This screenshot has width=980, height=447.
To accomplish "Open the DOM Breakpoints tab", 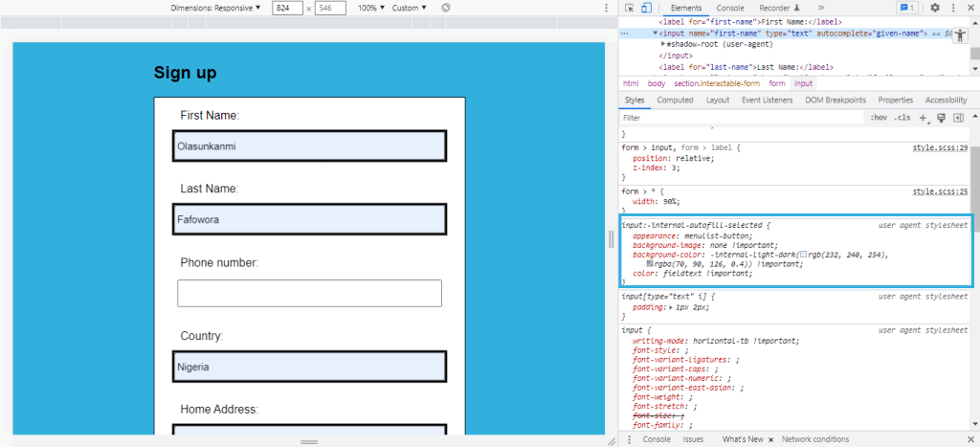I will [x=835, y=101].
